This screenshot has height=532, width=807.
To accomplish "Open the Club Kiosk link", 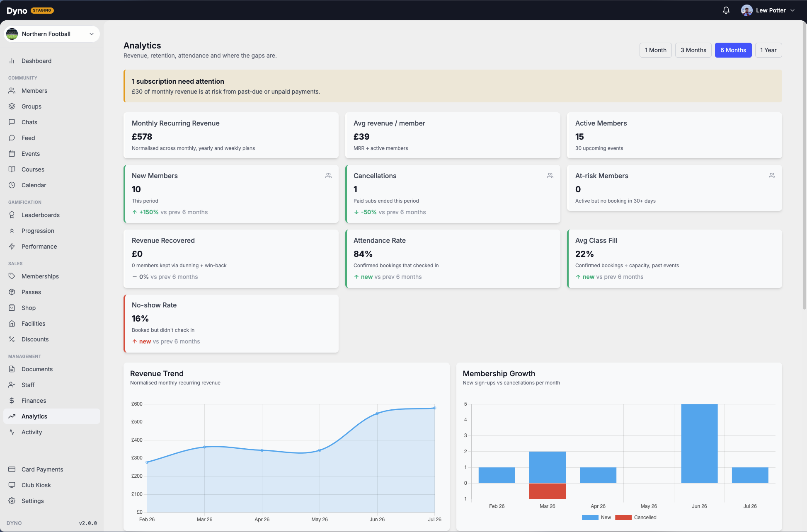I will 52,485.
